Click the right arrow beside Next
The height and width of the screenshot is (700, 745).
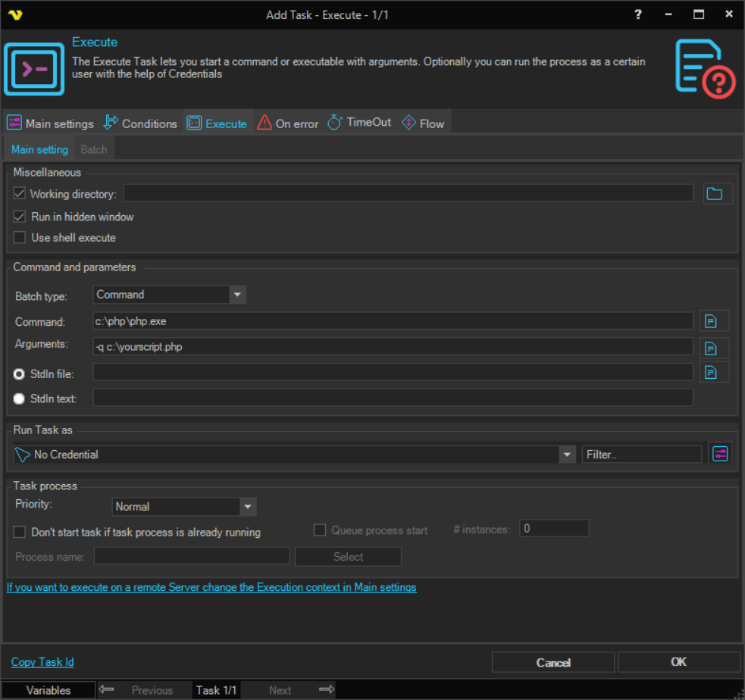click(x=326, y=689)
